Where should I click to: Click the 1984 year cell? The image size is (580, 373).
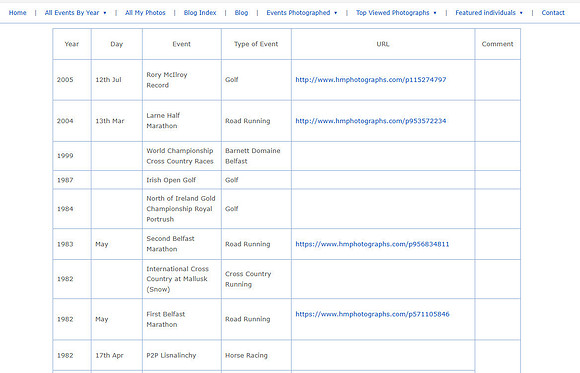tap(72, 209)
